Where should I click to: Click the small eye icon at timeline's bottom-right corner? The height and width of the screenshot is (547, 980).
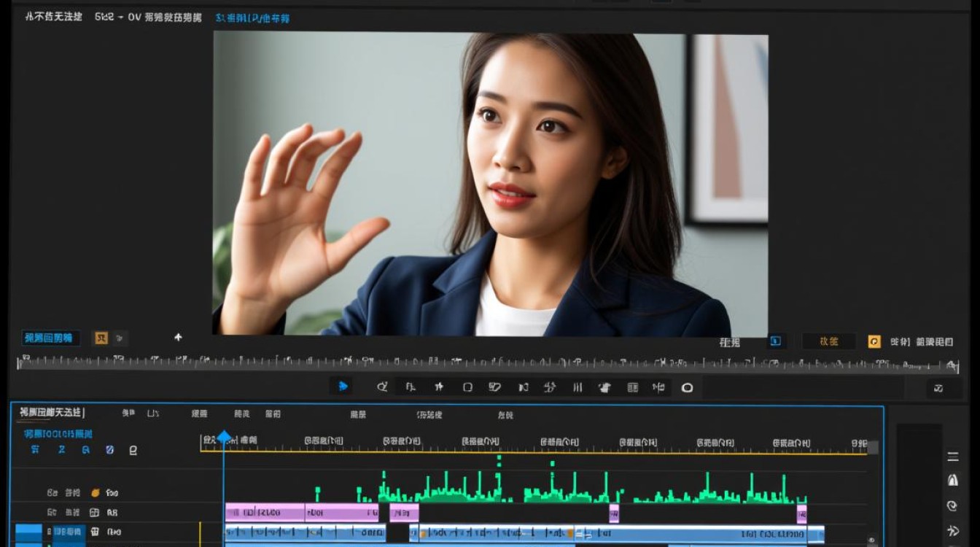click(x=872, y=540)
